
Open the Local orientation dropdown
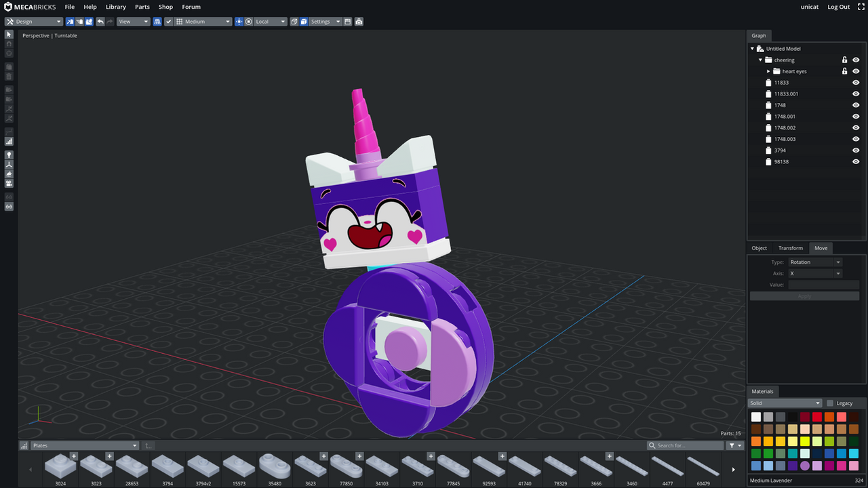point(271,22)
